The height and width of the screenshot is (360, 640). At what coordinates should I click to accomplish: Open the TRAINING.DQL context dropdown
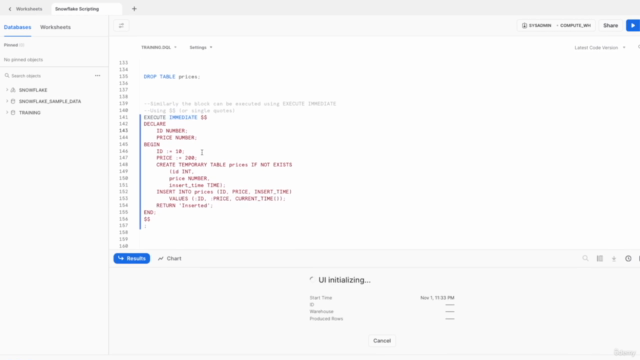[x=159, y=47]
